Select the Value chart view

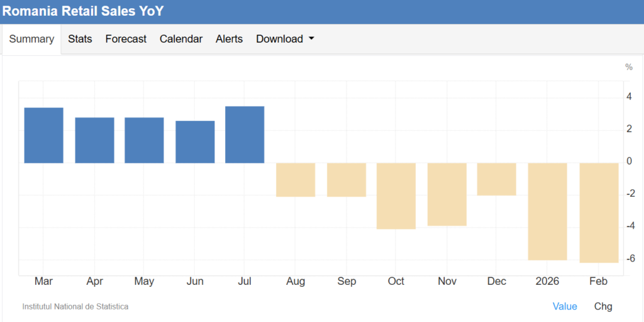[x=564, y=306]
